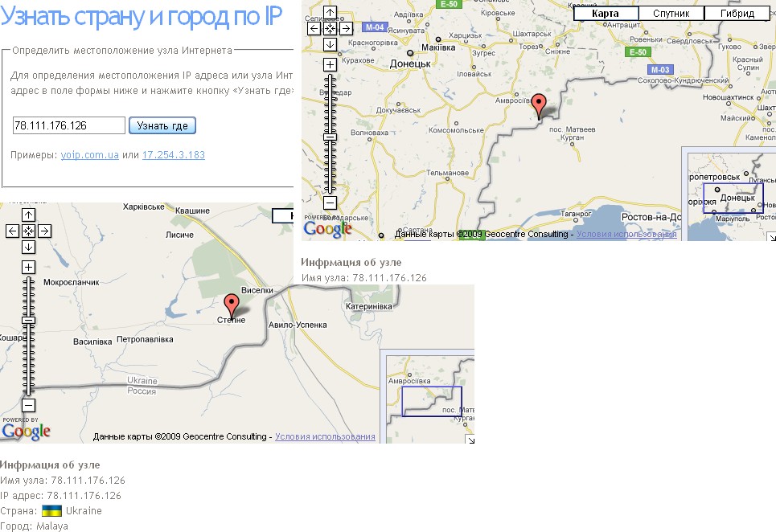Viewport: 776px width, 532px height.
Task: Recenter the upper map with center icon
Action: (x=330, y=29)
